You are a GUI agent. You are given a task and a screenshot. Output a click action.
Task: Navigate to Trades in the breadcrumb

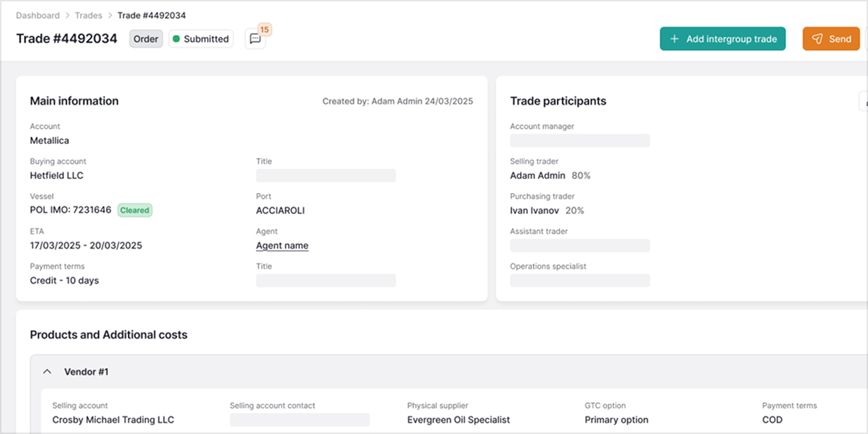[x=88, y=15]
